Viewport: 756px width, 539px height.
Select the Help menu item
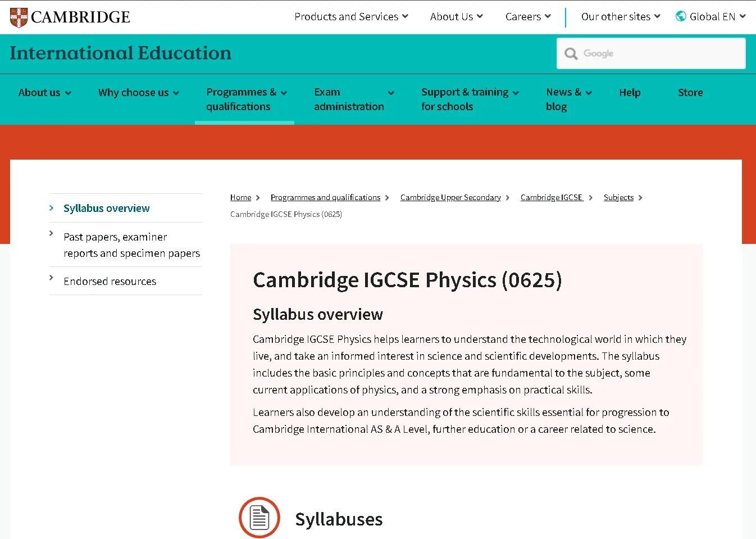(x=630, y=92)
